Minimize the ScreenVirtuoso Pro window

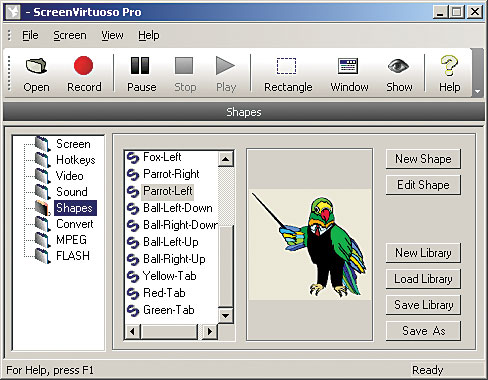441,12
